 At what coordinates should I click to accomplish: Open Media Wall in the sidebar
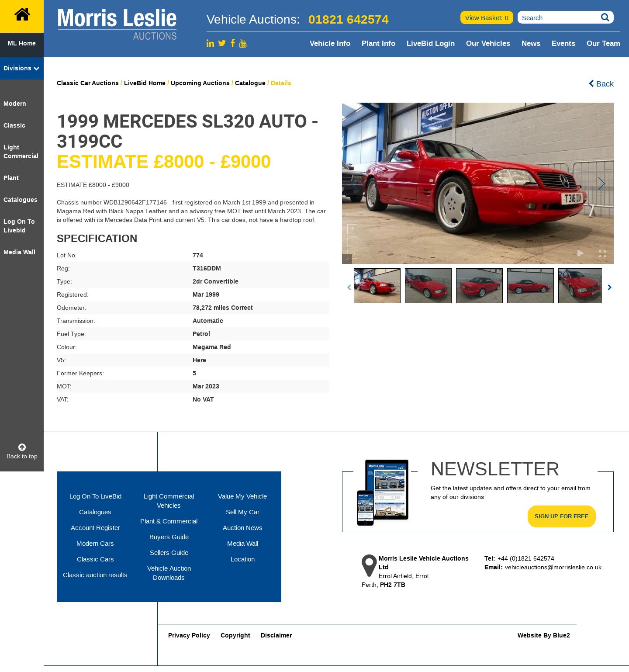point(19,252)
